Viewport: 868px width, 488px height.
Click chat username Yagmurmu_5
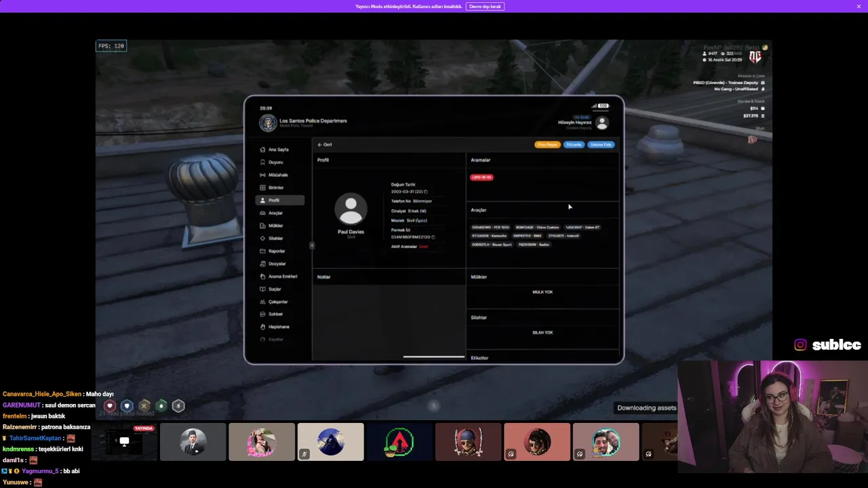pos(40,471)
